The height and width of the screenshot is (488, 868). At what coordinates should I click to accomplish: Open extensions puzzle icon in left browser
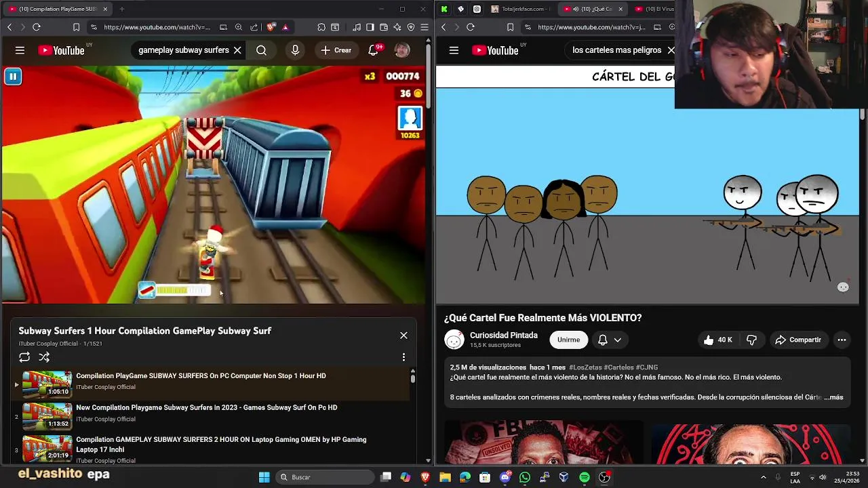(x=321, y=27)
